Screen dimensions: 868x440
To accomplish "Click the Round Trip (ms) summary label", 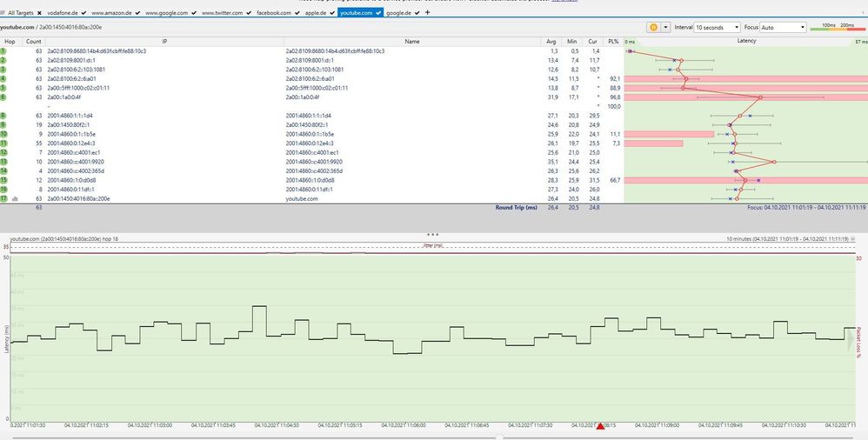I will click(x=516, y=208).
